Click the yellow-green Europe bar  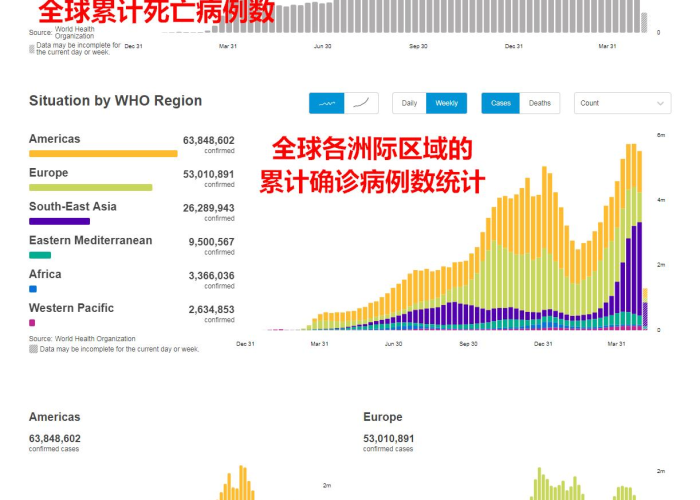tap(90, 187)
